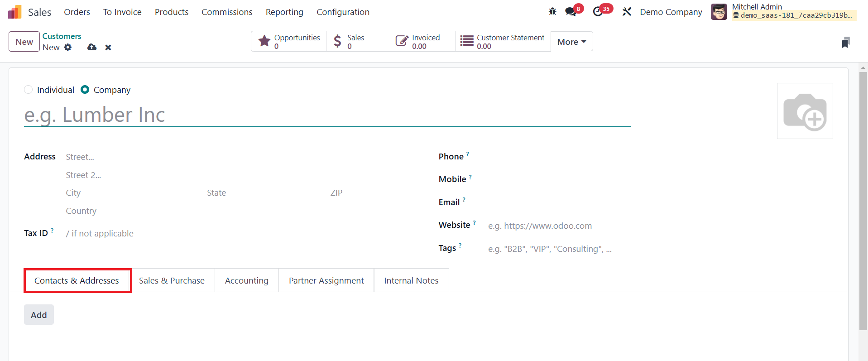Switch to the Internal Notes tab
The height and width of the screenshot is (361, 868).
[411, 280]
